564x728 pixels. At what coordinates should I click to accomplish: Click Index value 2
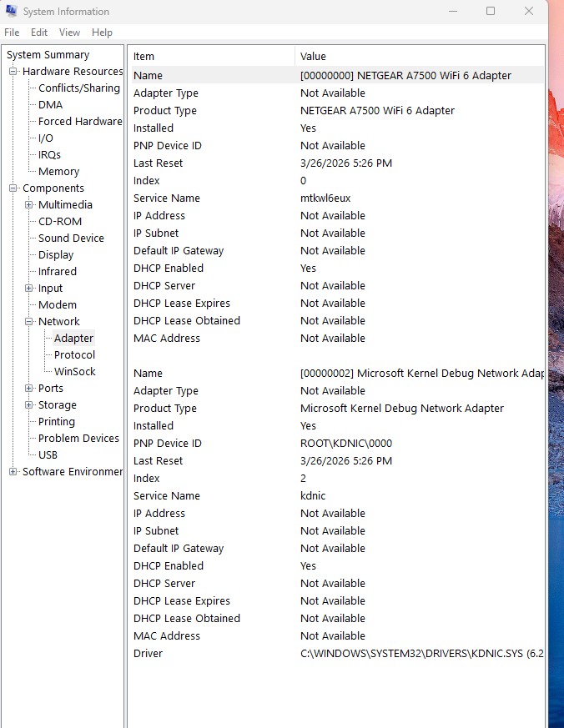pyautogui.click(x=303, y=478)
